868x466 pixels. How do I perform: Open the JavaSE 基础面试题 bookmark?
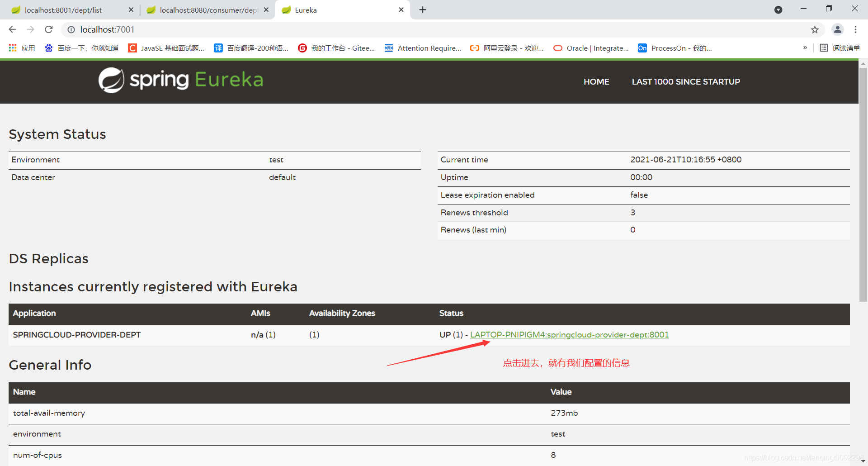(166, 48)
